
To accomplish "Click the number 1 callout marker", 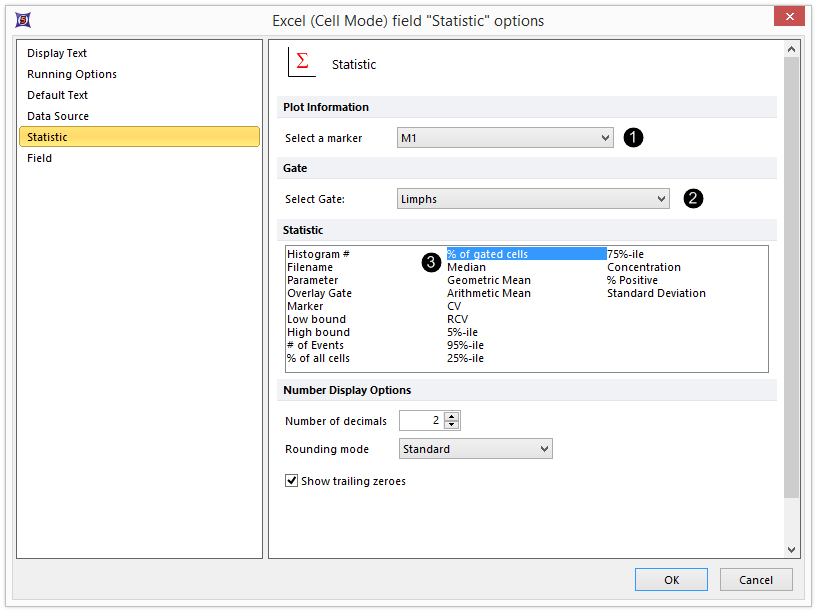I will pos(632,138).
